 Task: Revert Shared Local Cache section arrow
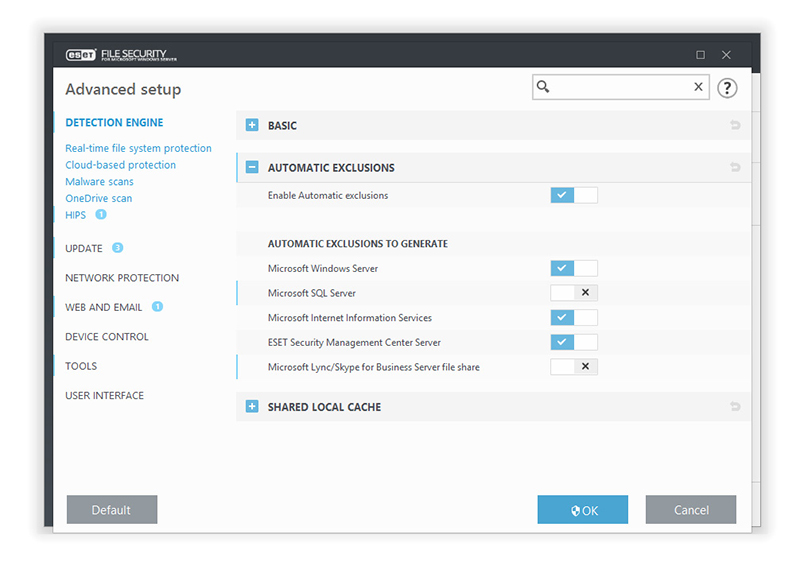click(x=735, y=407)
